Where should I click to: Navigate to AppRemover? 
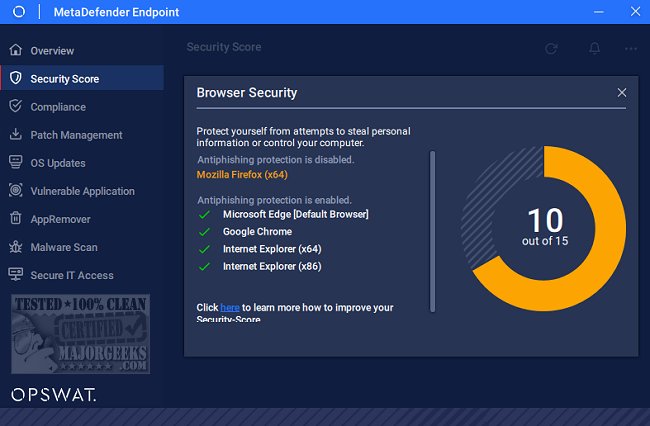tap(82, 219)
